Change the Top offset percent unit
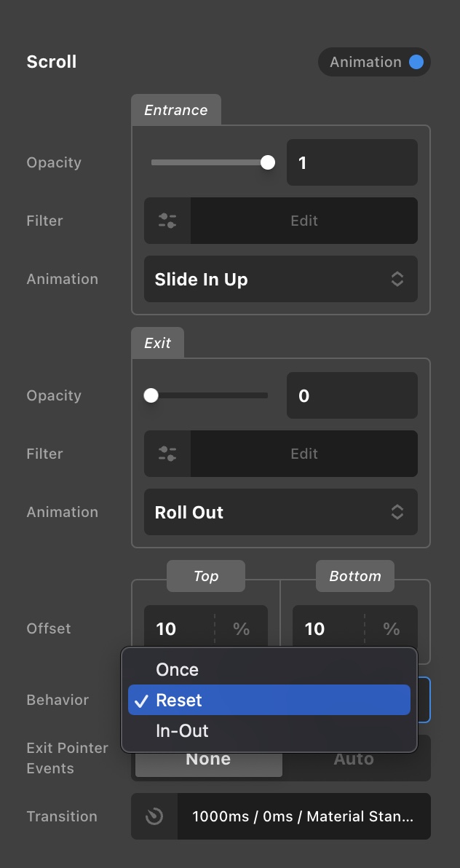The width and height of the screenshot is (460, 868). pos(242,629)
